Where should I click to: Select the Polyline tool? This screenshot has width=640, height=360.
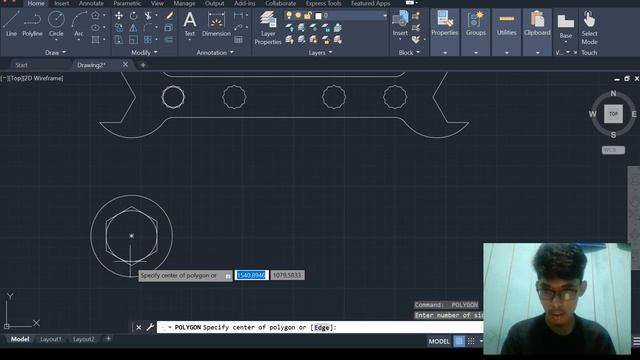point(32,24)
